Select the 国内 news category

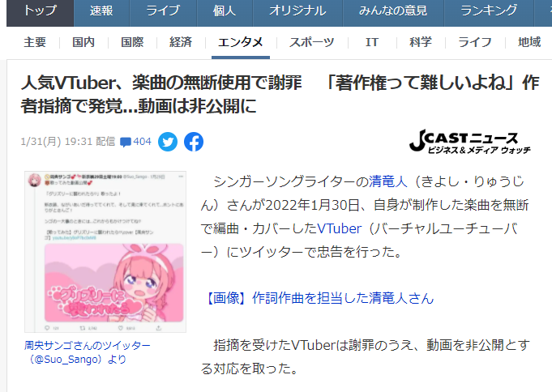(83, 42)
